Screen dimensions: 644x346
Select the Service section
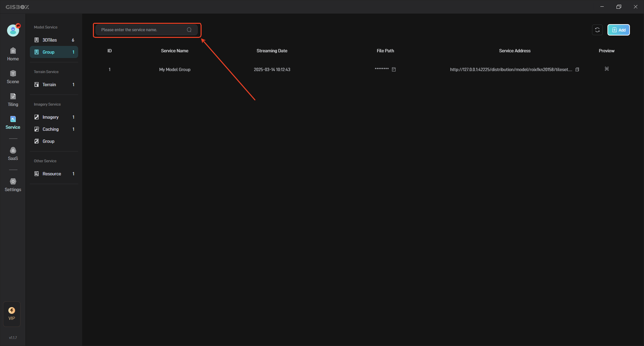13,123
